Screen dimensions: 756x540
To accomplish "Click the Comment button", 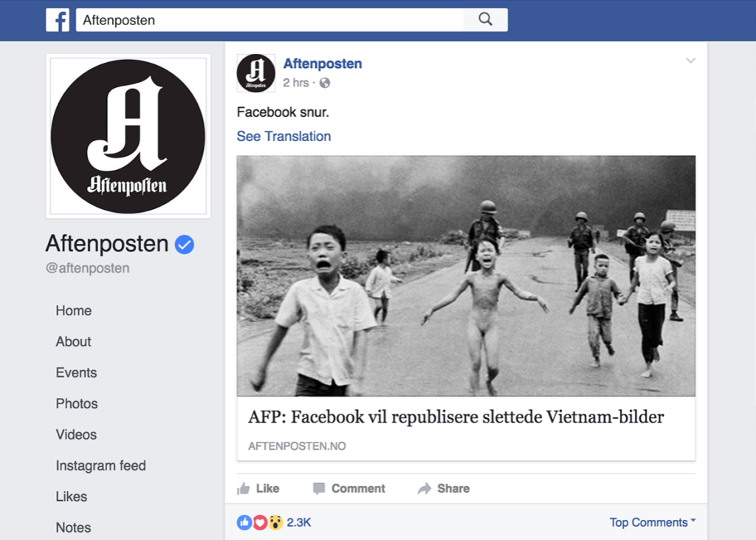I will (x=348, y=488).
